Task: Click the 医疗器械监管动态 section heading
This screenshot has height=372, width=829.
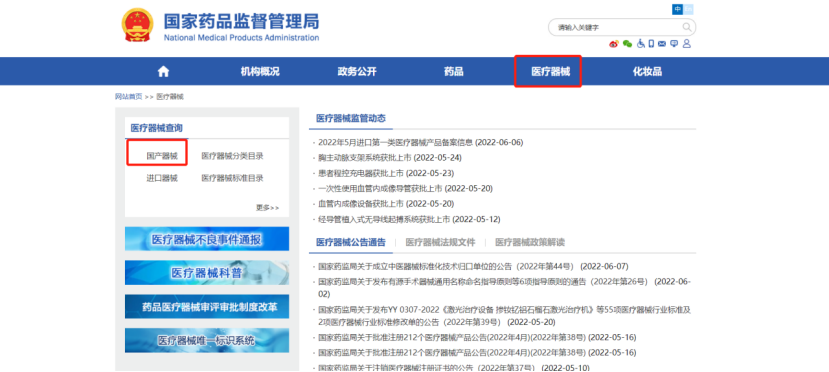Action: pos(351,118)
